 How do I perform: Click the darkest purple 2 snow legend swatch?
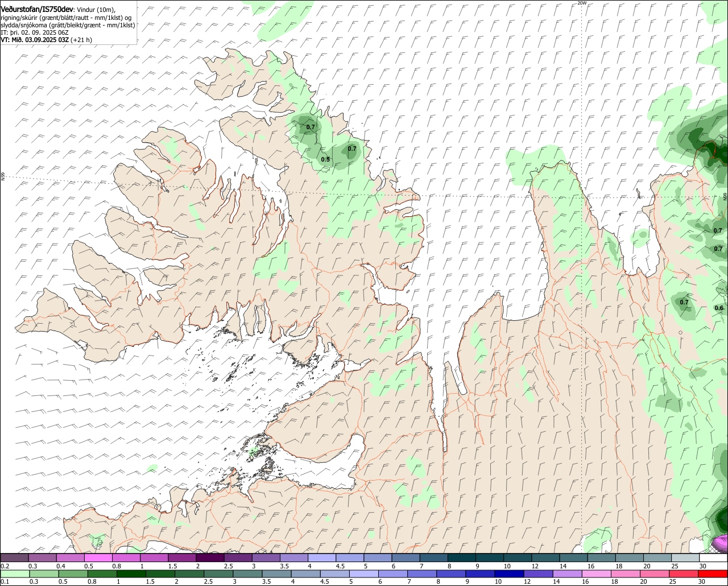(210, 558)
